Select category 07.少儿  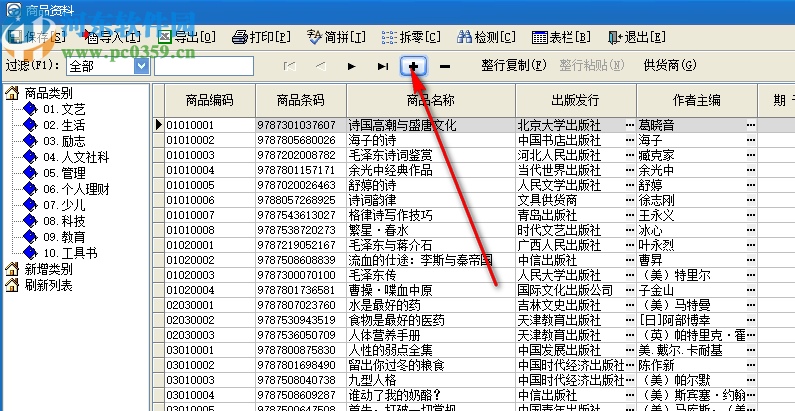pos(64,205)
